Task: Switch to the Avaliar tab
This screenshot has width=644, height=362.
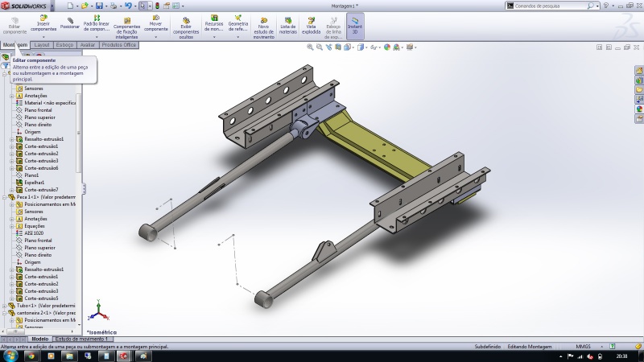Action: pyautogui.click(x=88, y=45)
